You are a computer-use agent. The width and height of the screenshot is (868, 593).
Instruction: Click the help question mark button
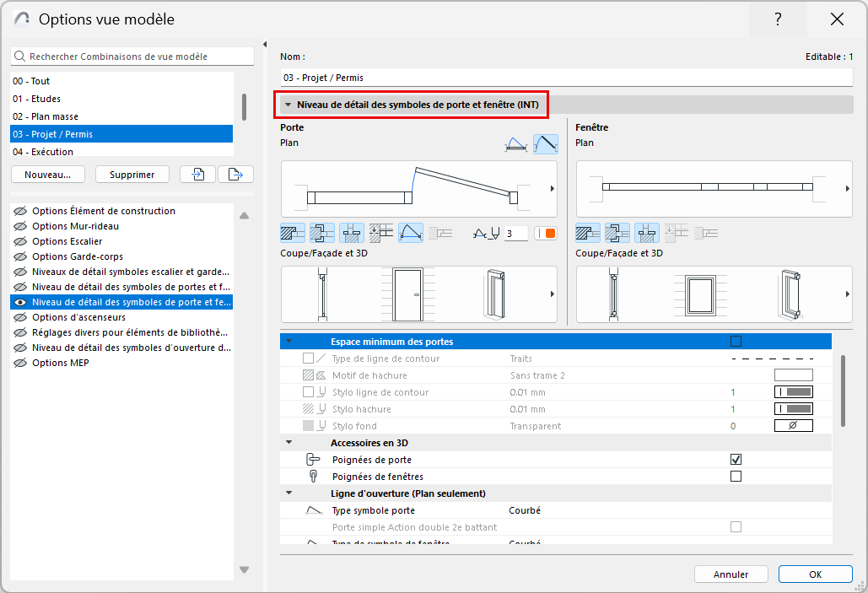point(778,19)
